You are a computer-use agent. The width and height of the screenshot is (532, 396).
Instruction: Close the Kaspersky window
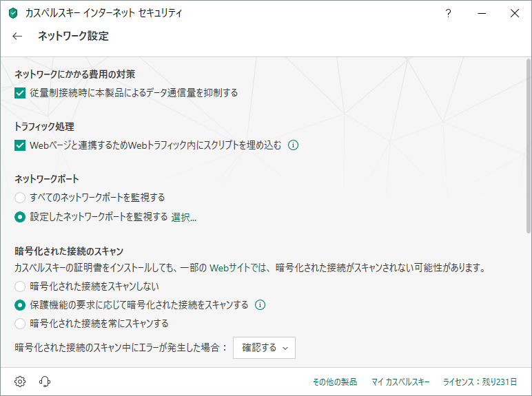(515, 13)
